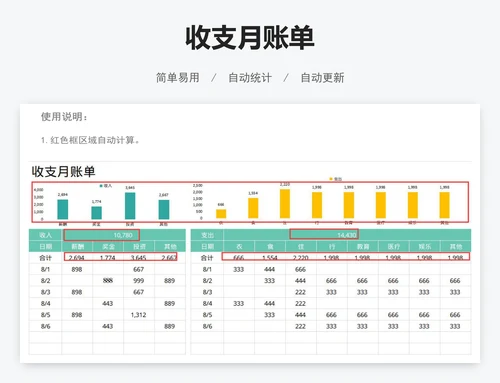
Task: Select the 自动统计 subtitle text
Action: point(250,78)
